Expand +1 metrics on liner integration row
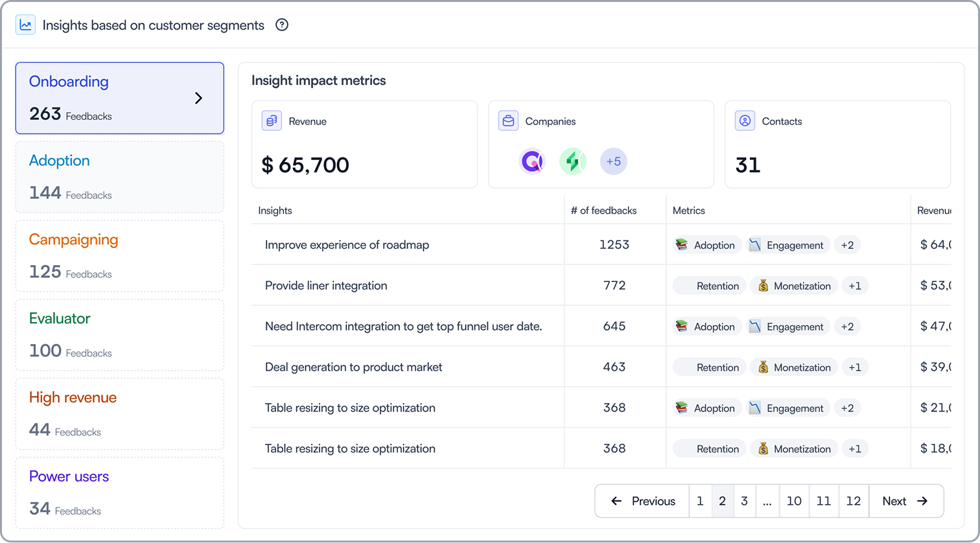 click(855, 286)
